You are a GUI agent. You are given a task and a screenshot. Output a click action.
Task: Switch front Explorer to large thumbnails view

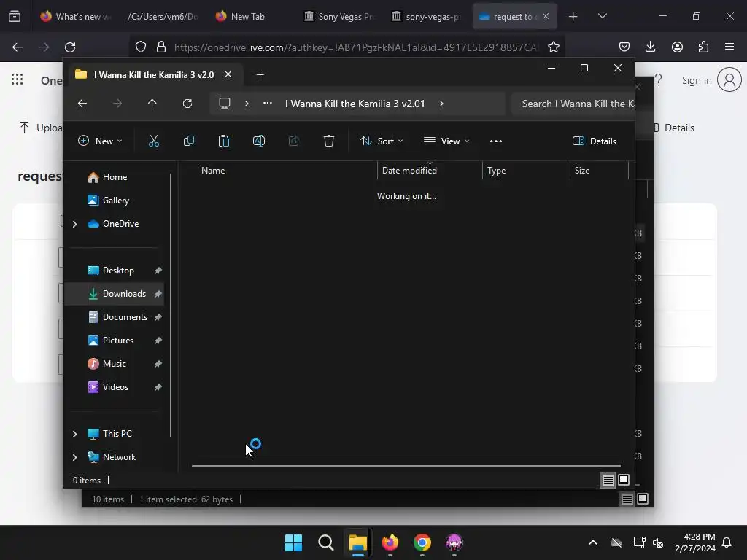[624, 480]
